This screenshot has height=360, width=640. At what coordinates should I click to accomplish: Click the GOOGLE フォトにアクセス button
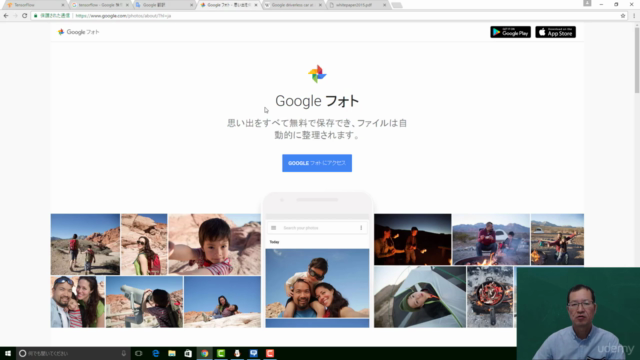click(317, 163)
